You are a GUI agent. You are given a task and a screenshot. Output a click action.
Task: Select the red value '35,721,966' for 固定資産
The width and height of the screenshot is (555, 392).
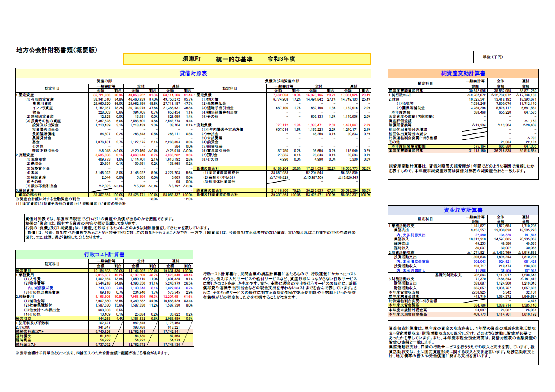click(102, 95)
